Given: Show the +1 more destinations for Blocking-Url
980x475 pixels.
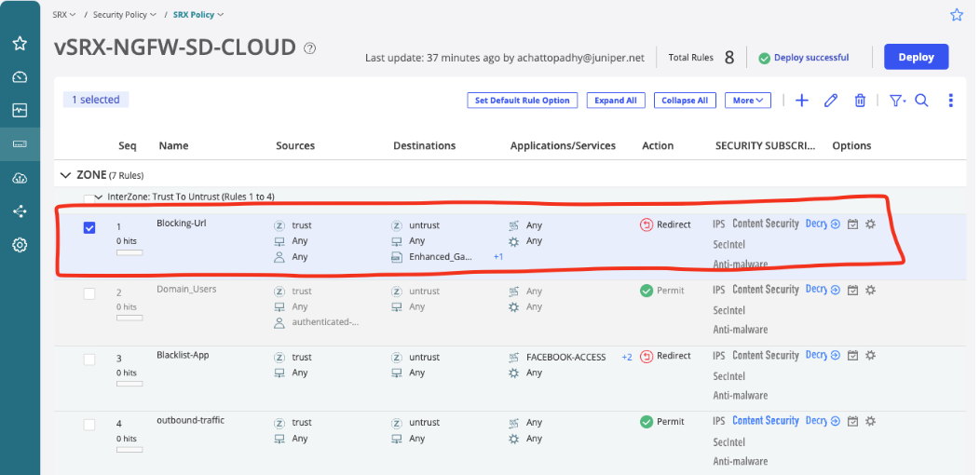Looking at the screenshot, I should (x=498, y=257).
